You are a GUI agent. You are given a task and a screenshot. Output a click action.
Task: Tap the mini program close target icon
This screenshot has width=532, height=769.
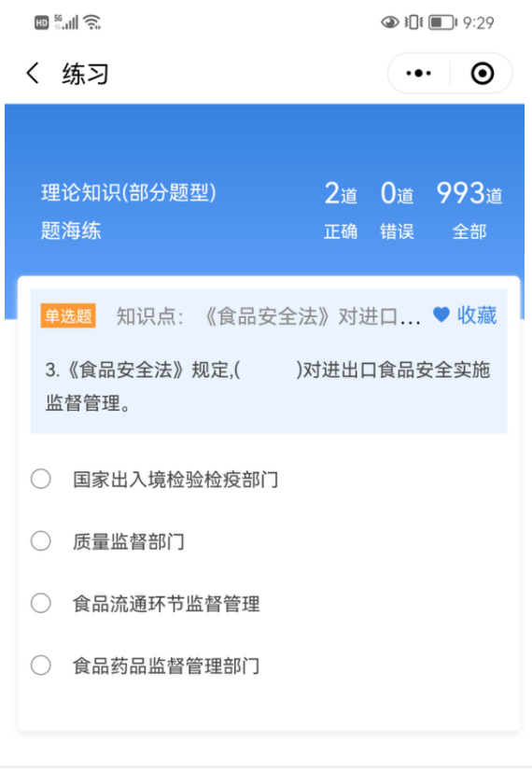point(483,74)
